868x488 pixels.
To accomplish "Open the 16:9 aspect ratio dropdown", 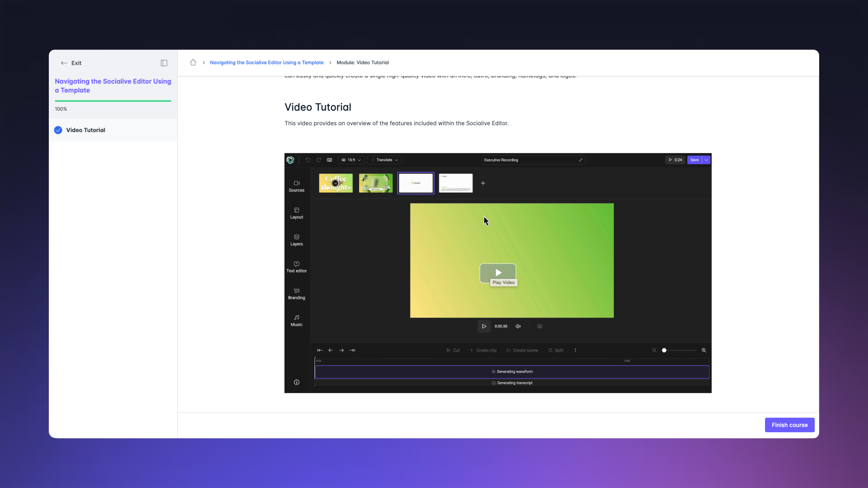I will 351,160.
